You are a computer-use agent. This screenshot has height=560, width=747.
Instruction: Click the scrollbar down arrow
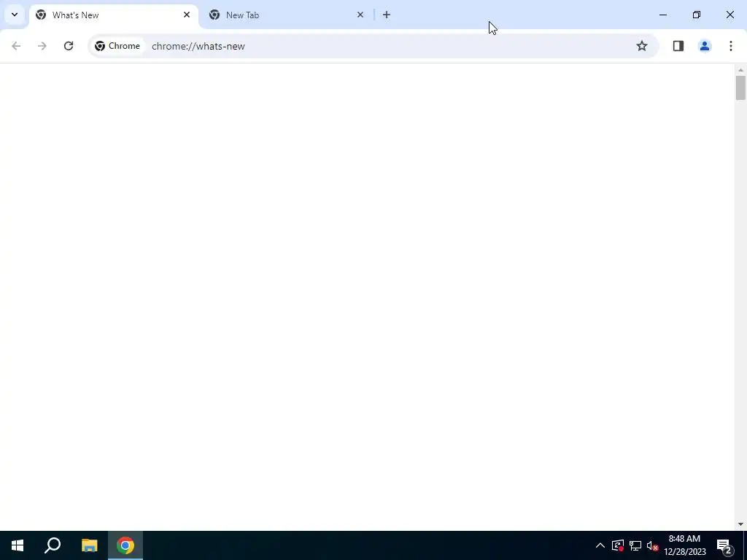pyautogui.click(x=740, y=524)
